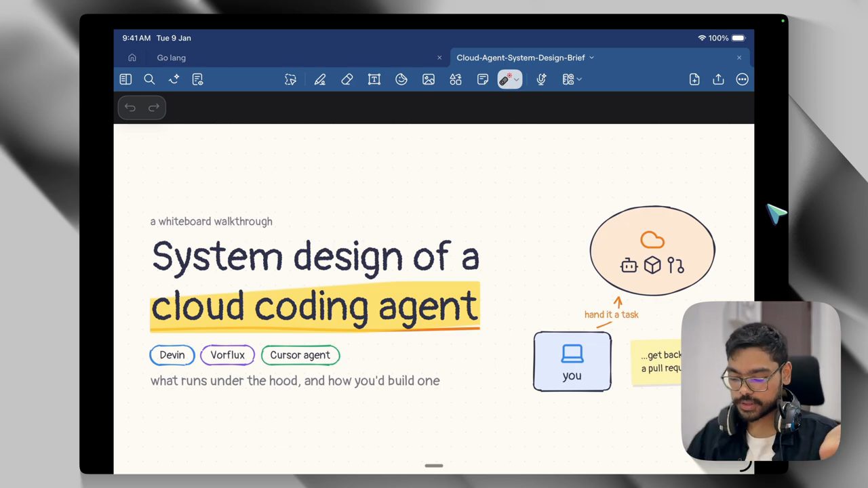Open the Share and export menu

[x=718, y=79]
